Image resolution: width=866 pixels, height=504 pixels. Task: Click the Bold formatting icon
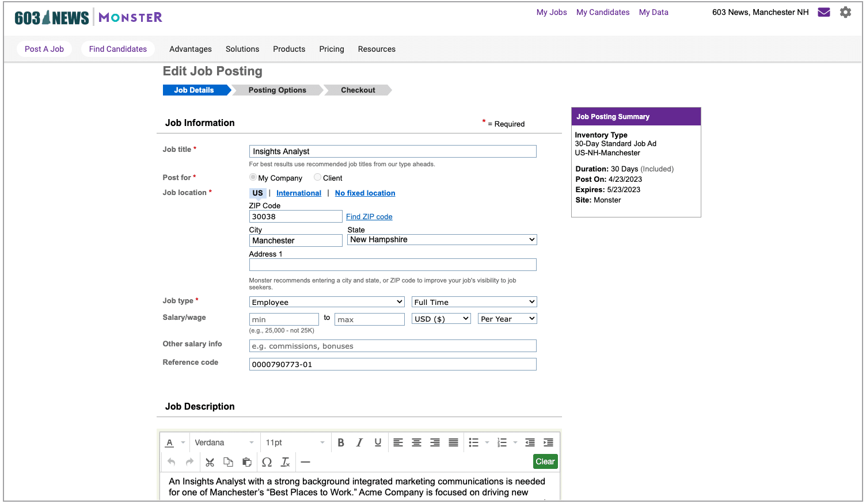coord(341,442)
